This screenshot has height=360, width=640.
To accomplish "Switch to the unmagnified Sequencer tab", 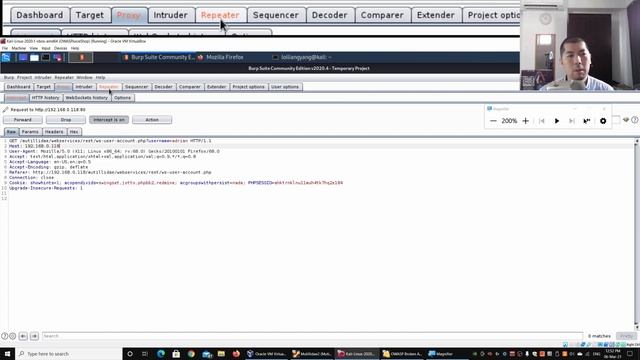I will click(136, 87).
